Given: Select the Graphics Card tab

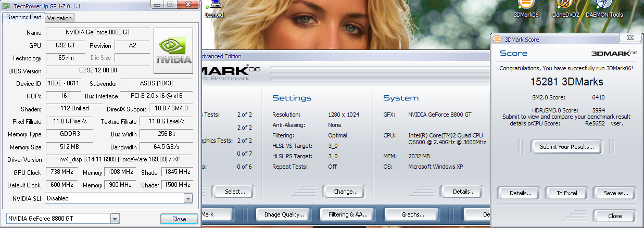Looking at the screenshot, I should 23,17.
